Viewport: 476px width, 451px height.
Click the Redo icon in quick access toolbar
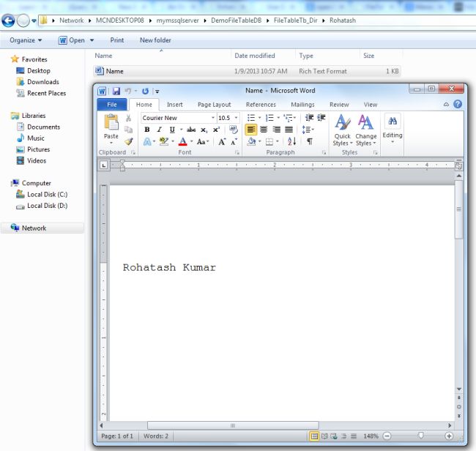pos(146,91)
